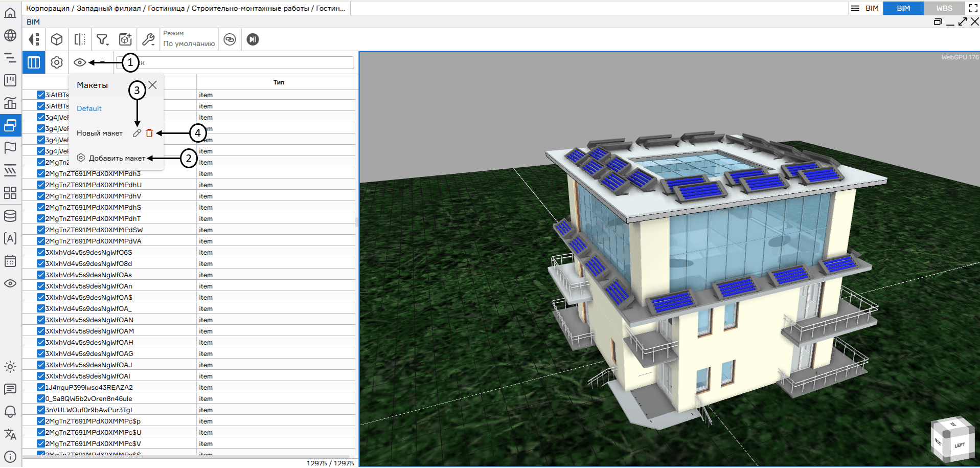Delete Новый макет with the trash icon
This screenshot has height=468, width=980.
[x=149, y=133]
